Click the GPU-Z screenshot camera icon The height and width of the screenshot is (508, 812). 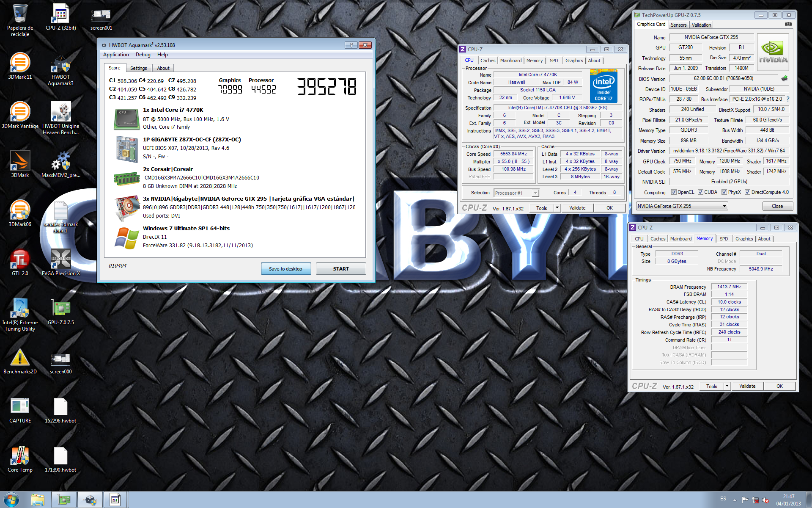click(x=788, y=24)
